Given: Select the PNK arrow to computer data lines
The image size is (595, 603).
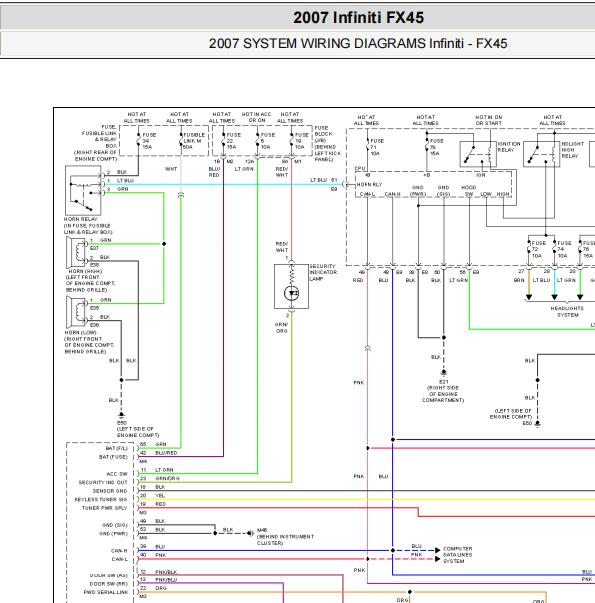Looking at the screenshot, I should [x=438, y=559].
